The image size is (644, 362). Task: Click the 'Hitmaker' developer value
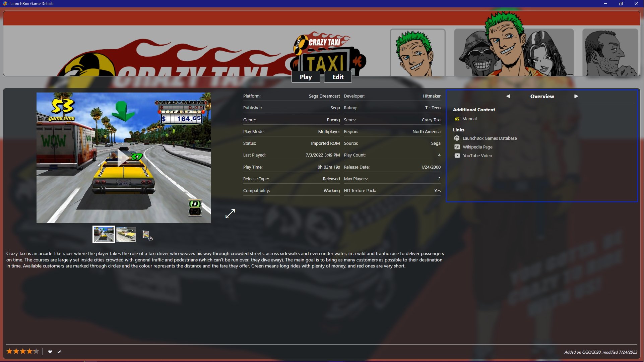(432, 96)
